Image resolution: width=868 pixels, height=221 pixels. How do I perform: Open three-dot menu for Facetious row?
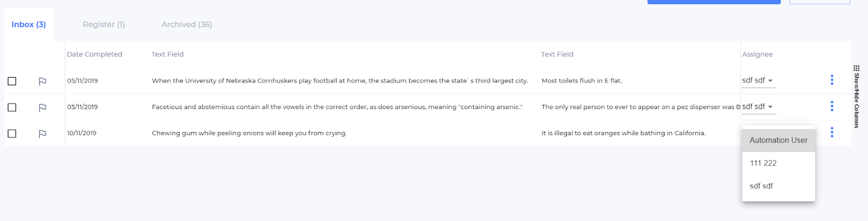click(832, 106)
